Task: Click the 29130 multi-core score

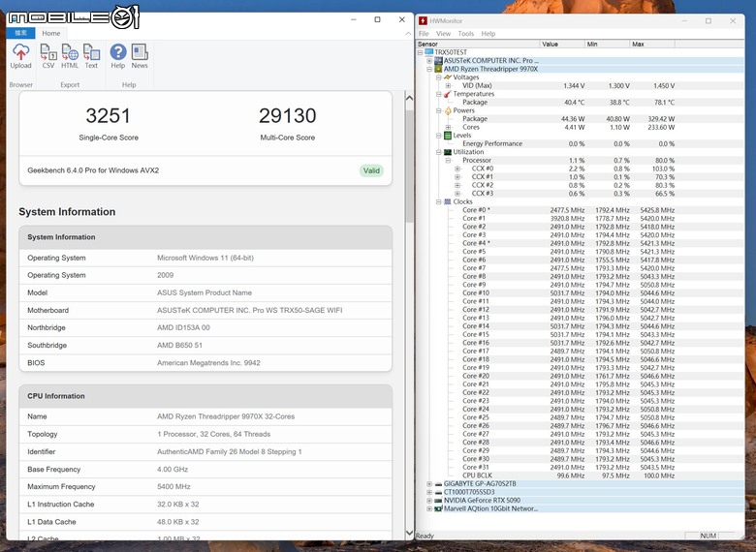Action: 287,115
